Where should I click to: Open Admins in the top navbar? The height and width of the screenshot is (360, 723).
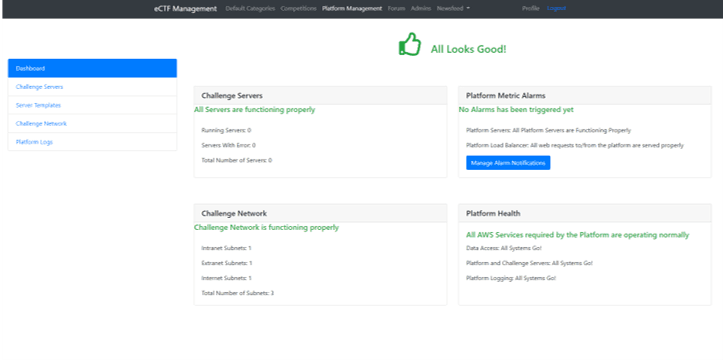click(x=421, y=8)
